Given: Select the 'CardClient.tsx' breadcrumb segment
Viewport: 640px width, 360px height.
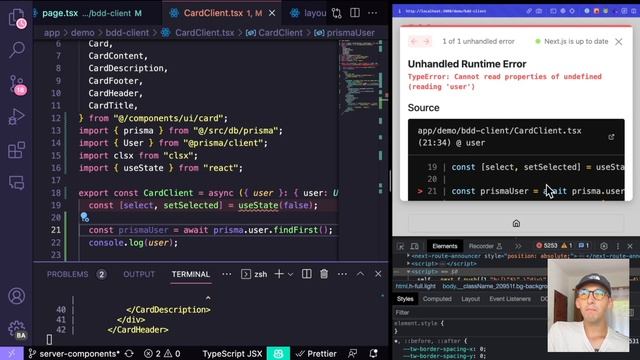Looking at the screenshot, I should coord(198,33).
